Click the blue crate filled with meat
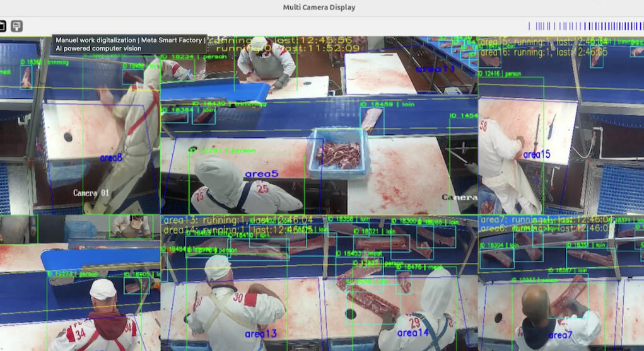 coord(339,153)
